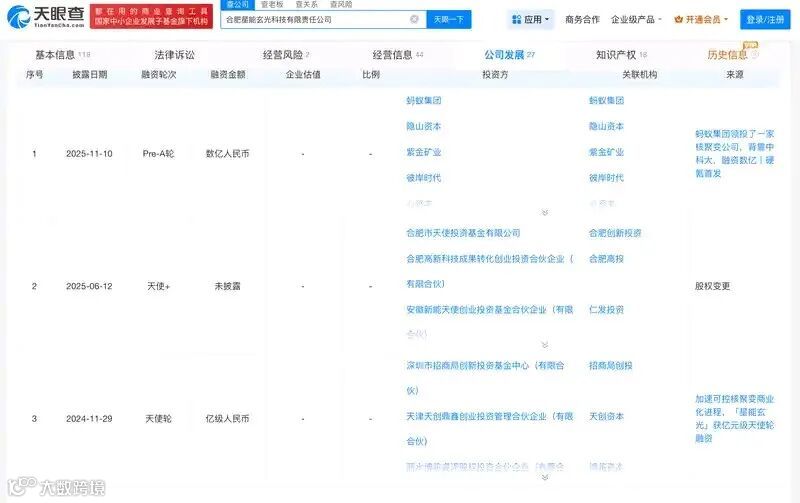
Task: Switch to the 查风险 search tab
Action: tap(341, 4)
